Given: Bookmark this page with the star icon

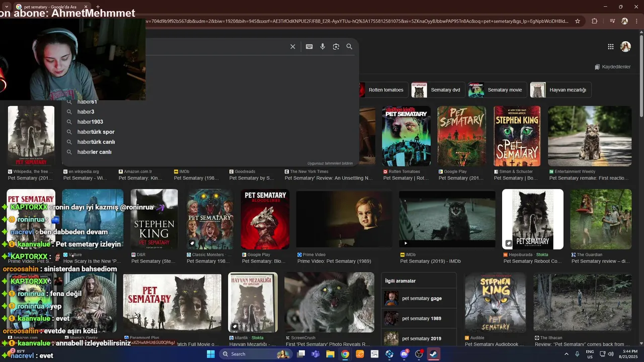Looking at the screenshot, I should pyautogui.click(x=578, y=21).
